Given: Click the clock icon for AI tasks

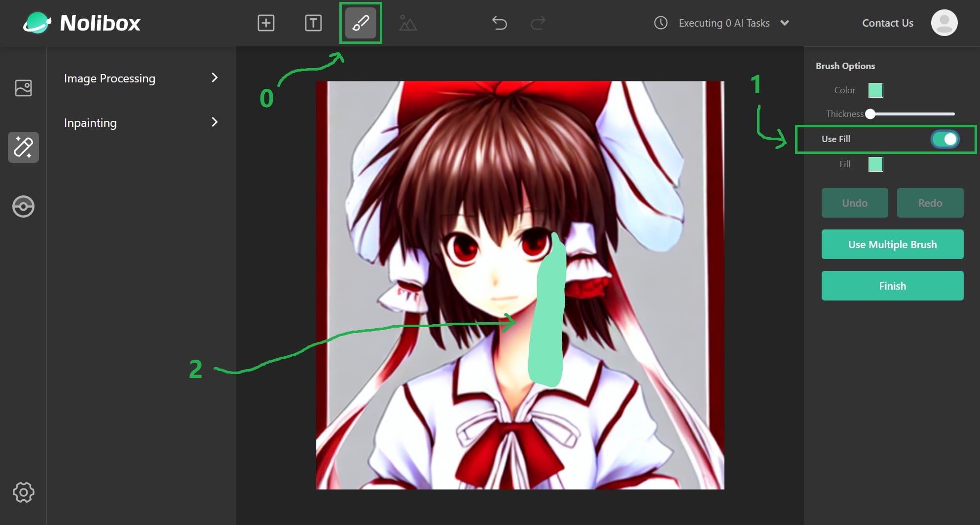Looking at the screenshot, I should [660, 23].
